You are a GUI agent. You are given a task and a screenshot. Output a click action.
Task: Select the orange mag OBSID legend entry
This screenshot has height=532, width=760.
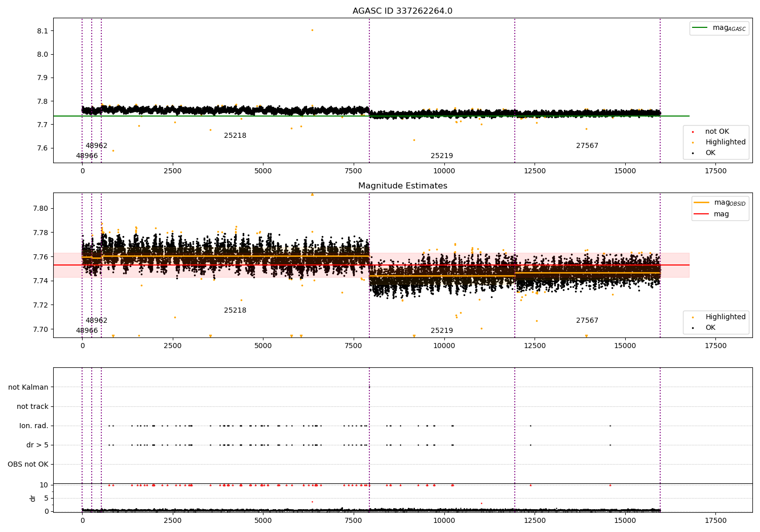[719, 203]
